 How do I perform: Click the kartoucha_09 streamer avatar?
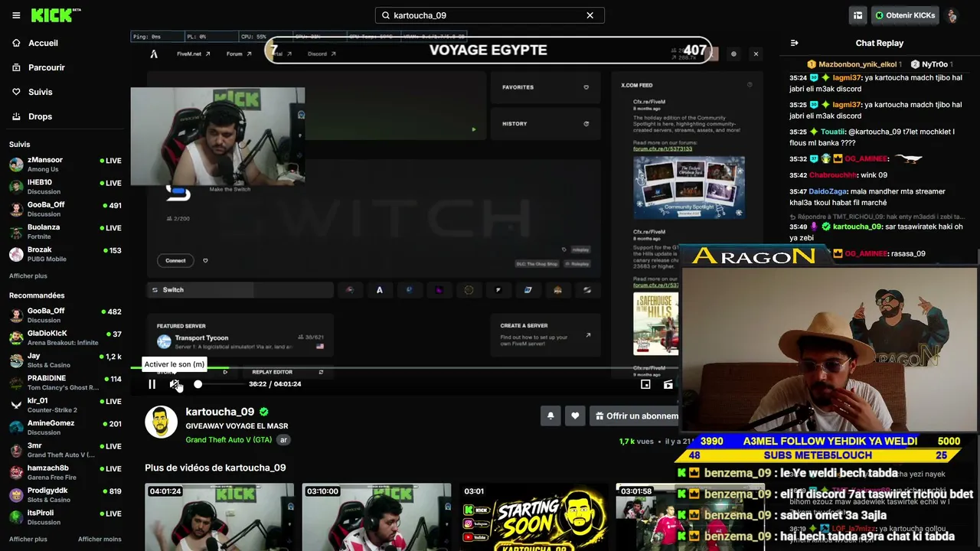pos(161,422)
